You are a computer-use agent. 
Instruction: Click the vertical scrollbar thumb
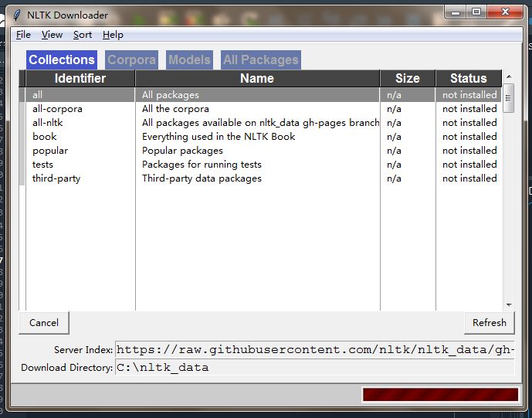point(509,98)
